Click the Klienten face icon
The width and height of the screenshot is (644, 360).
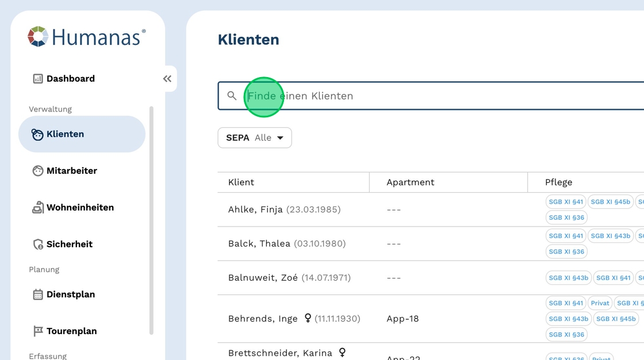[x=38, y=135]
